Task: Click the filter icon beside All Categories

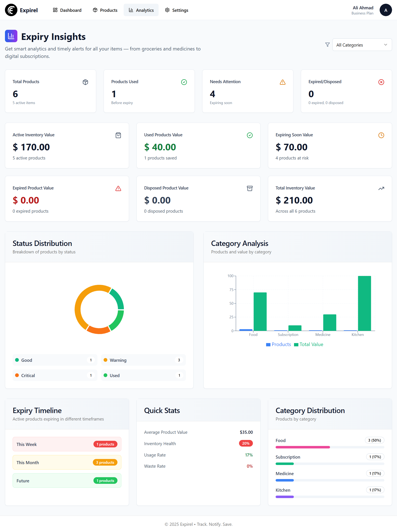Action: [x=327, y=44]
